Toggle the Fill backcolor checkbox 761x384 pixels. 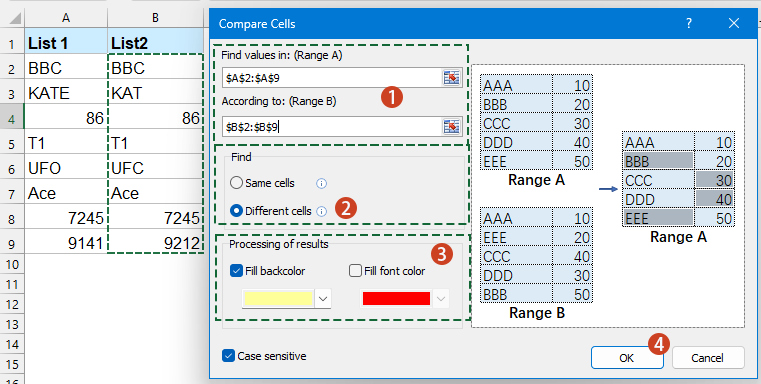coord(236,271)
